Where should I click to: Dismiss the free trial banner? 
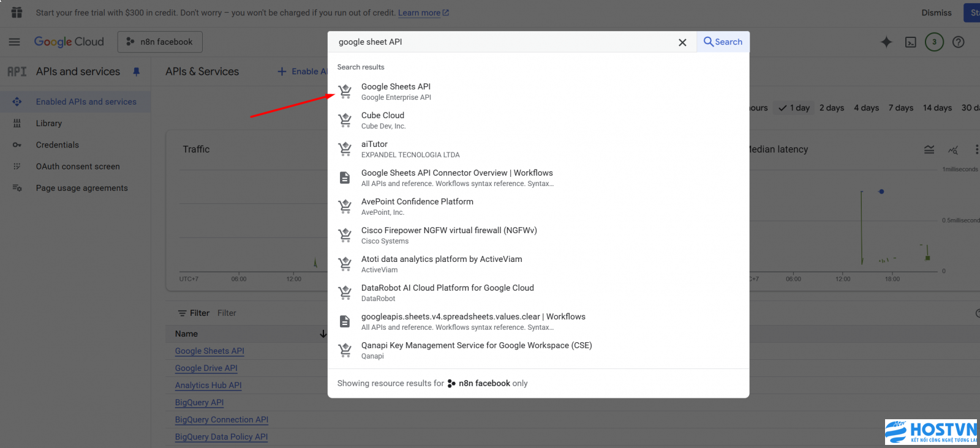(x=937, y=13)
